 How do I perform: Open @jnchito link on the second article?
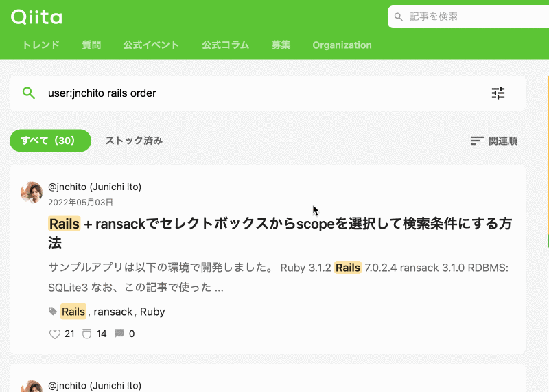tap(95, 385)
